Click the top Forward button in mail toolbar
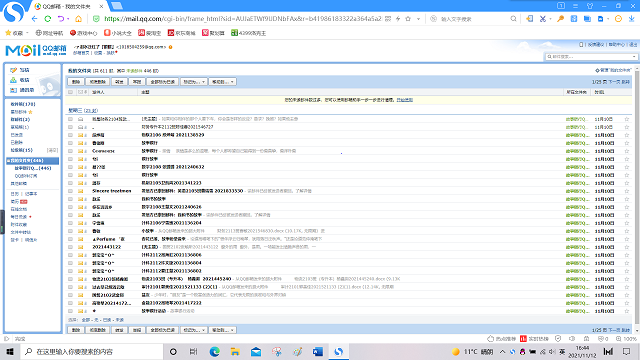 [x=119, y=82]
